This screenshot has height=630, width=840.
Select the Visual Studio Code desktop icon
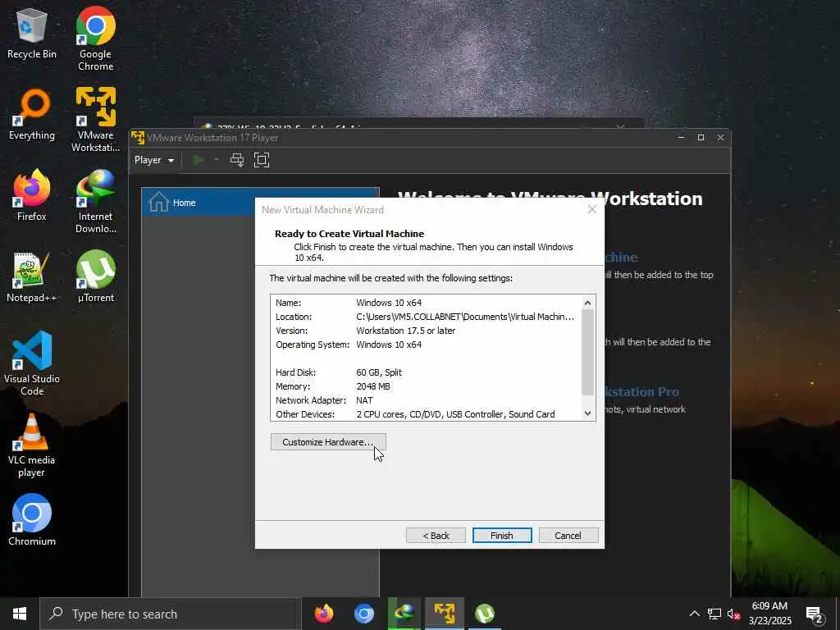pyautogui.click(x=32, y=363)
